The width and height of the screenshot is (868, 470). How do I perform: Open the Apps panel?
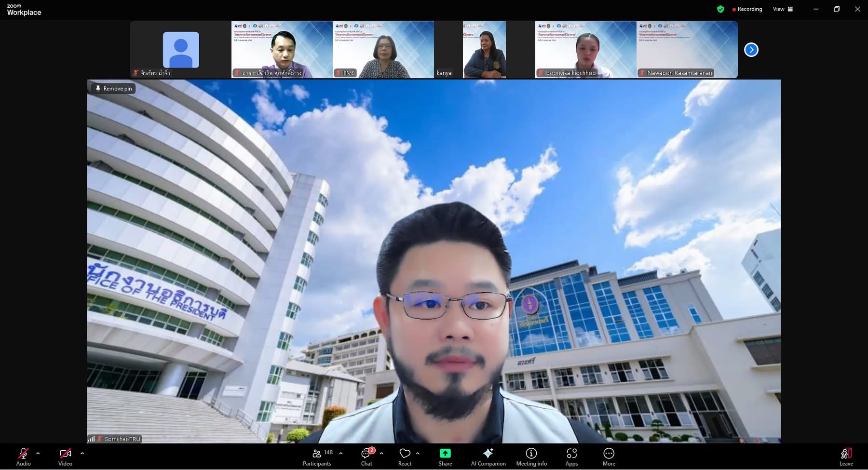(x=571, y=457)
